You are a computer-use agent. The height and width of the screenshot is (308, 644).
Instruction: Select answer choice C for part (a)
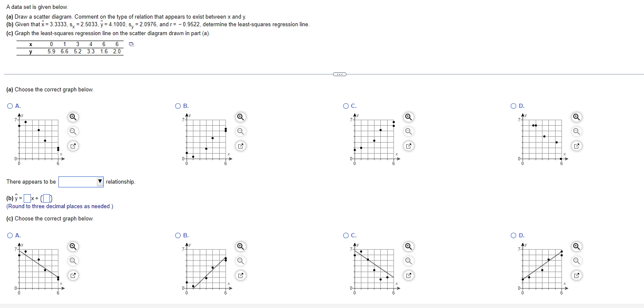coord(345,106)
